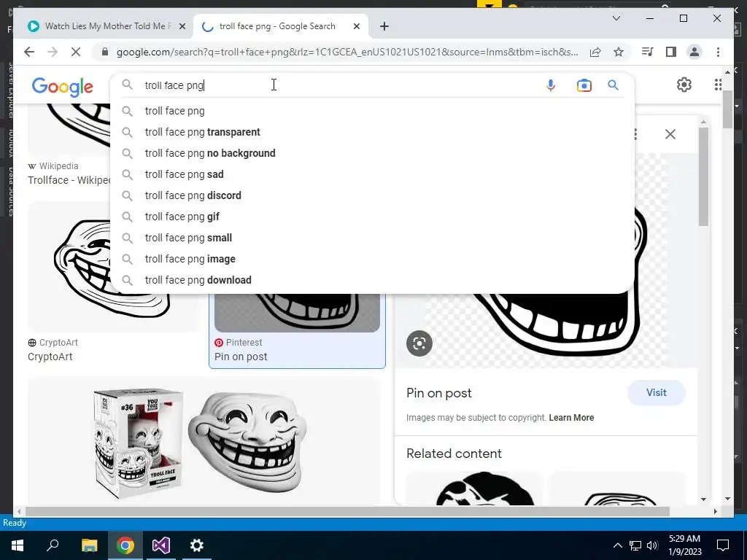Click the CryptoArt result caption
The image size is (747, 560).
(50, 357)
